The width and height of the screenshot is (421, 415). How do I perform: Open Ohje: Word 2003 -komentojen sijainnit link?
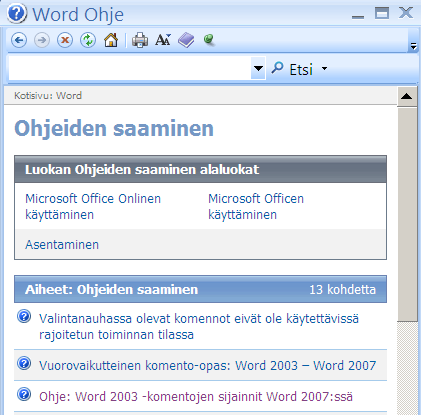tap(196, 396)
